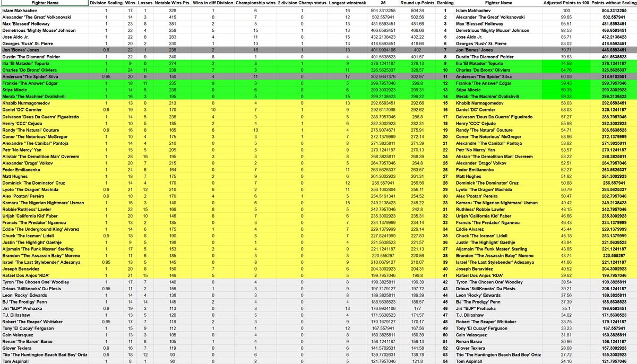This screenshot has height=364, width=637.
Task: Click the adjusted points cell 95.51
Action: 565,24
